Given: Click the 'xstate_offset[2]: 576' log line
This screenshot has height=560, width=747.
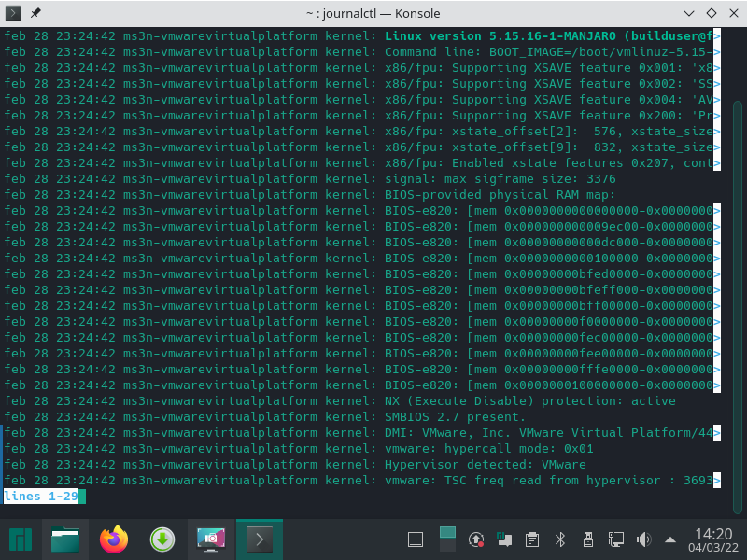Looking at the screenshot, I should [x=362, y=132].
